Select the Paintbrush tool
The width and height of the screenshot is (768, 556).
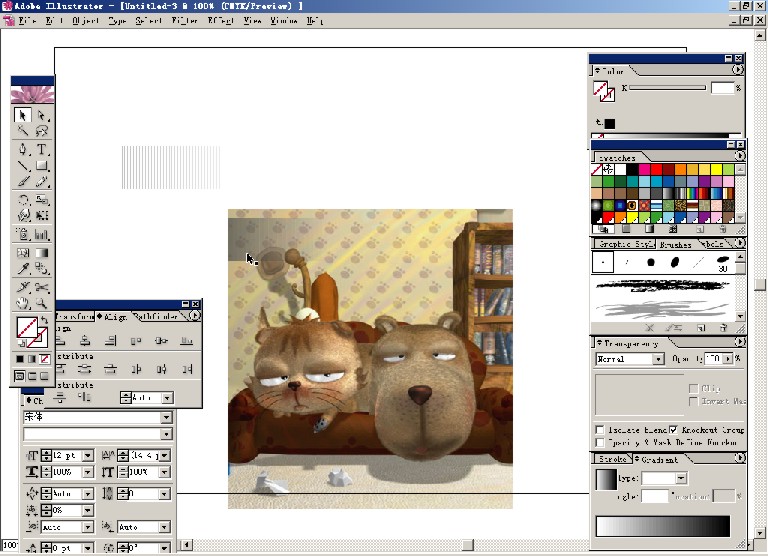click(x=23, y=182)
